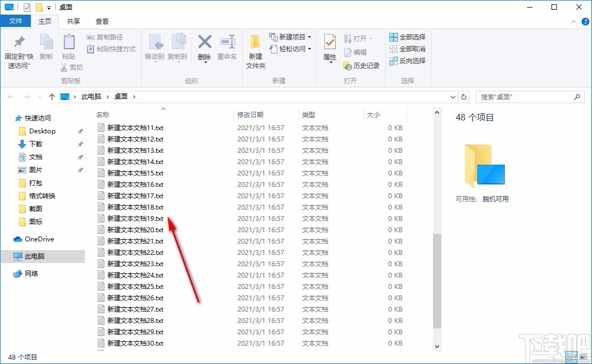The image size is (592, 364).
Task: Select all items with 全部选择
Action: click(x=407, y=36)
